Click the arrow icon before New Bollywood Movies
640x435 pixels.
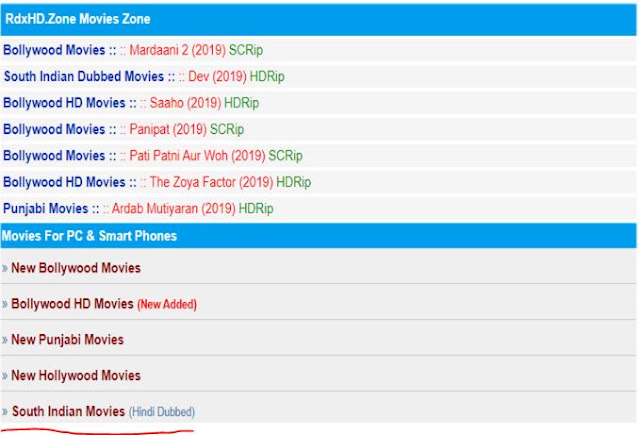5,269
